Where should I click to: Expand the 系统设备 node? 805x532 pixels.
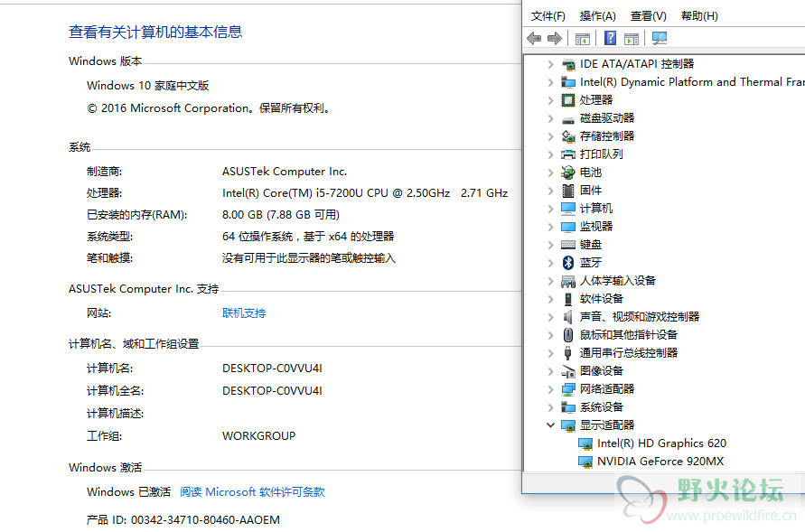[550, 407]
